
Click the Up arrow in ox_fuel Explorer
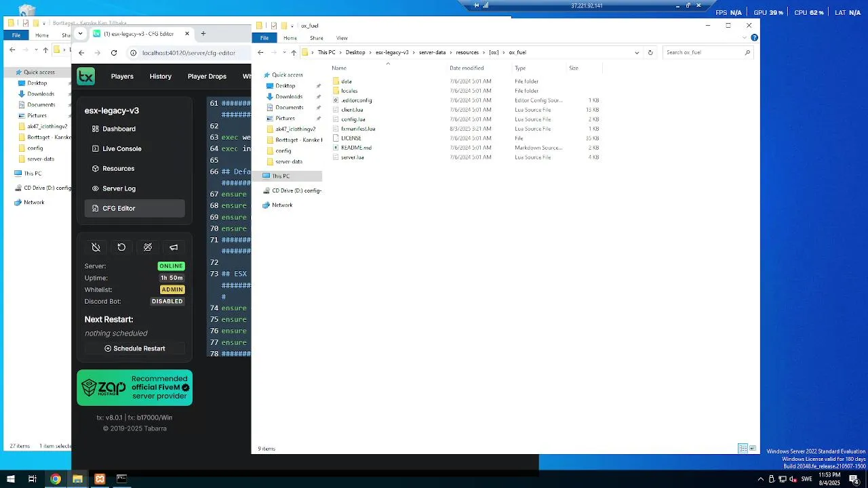point(294,52)
